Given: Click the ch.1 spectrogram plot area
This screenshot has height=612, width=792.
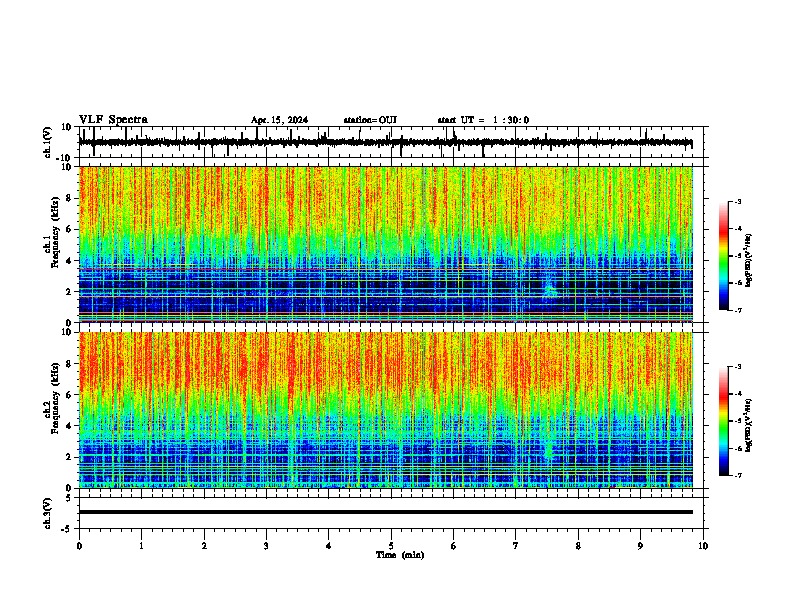Looking at the screenshot, I should click(x=386, y=244).
